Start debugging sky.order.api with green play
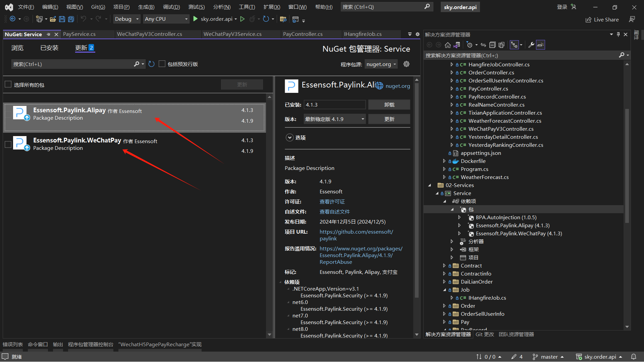Image resolution: width=644 pixels, height=362 pixels. pos(196,19)
